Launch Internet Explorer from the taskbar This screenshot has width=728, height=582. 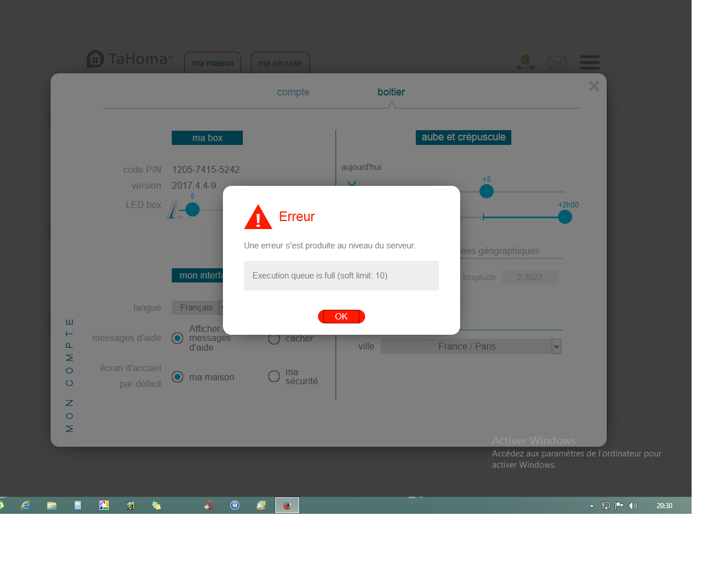(x=26, y=505)
